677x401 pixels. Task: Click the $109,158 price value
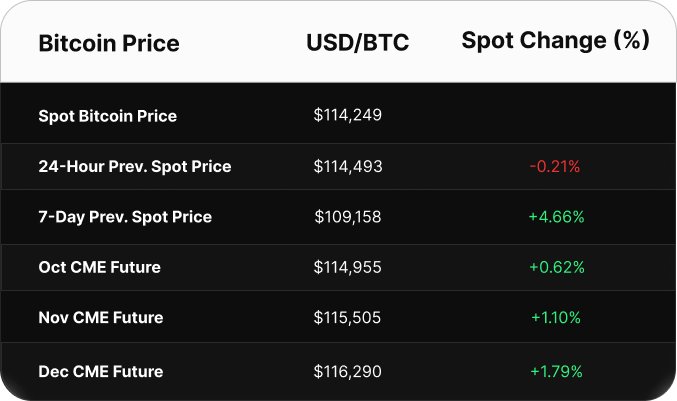[x=348, y=216]
